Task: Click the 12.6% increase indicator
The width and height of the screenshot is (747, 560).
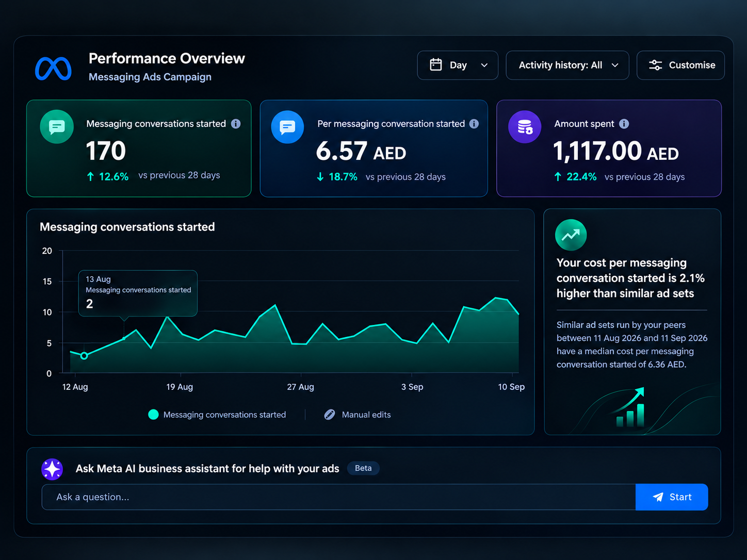Action: tap(107, 177)
